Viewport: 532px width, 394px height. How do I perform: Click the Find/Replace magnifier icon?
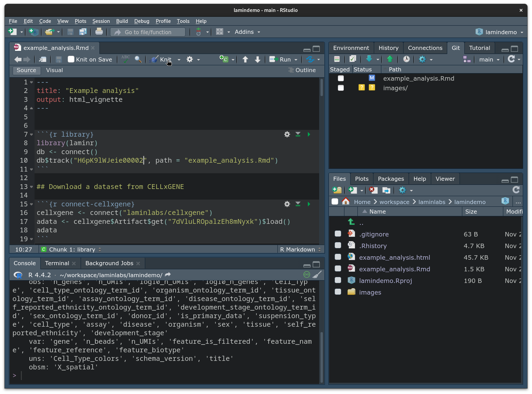click(138, 59)
